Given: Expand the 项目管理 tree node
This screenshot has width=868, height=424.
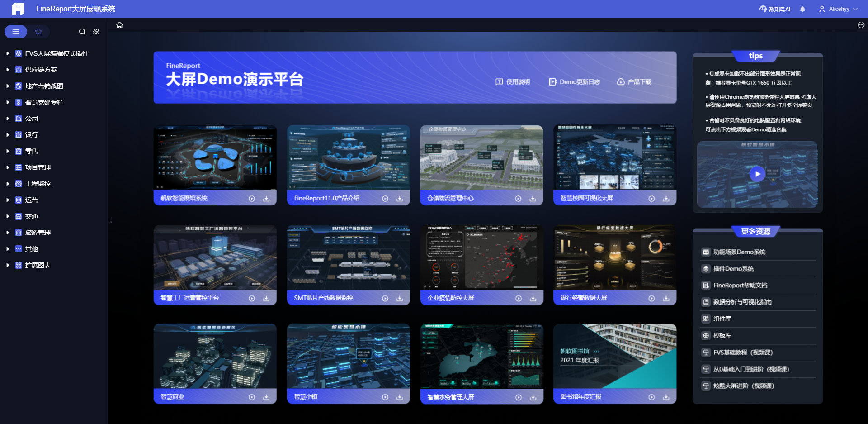Looking at the screenshot, I should click(x=8, y=167).
